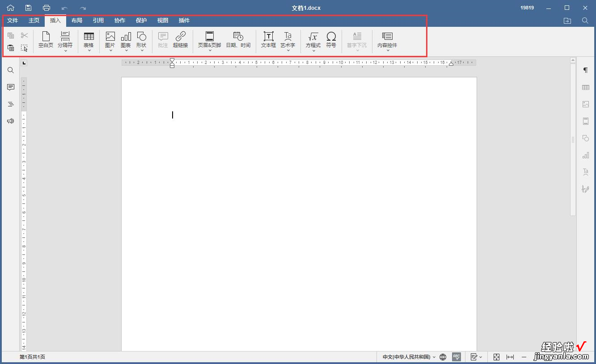Click the copy icon in ribbon
The image size is (596, 364).
coord(11,35)
